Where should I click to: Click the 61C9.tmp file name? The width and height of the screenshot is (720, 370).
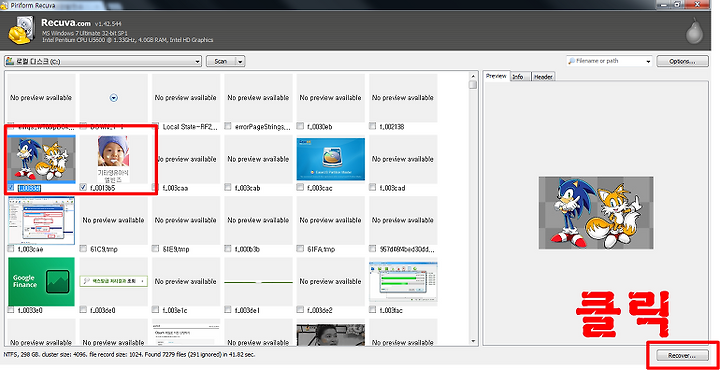[x=103, y=249]
